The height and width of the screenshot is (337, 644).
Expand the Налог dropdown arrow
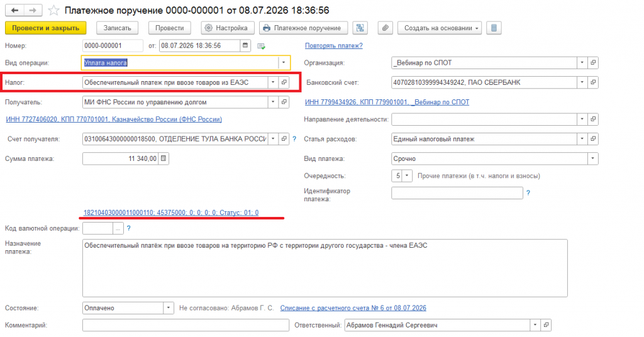coord(273,82)
